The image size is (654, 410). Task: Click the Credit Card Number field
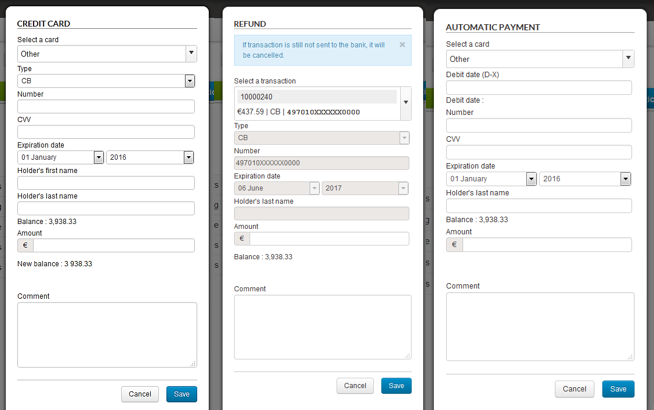[106, 106]
